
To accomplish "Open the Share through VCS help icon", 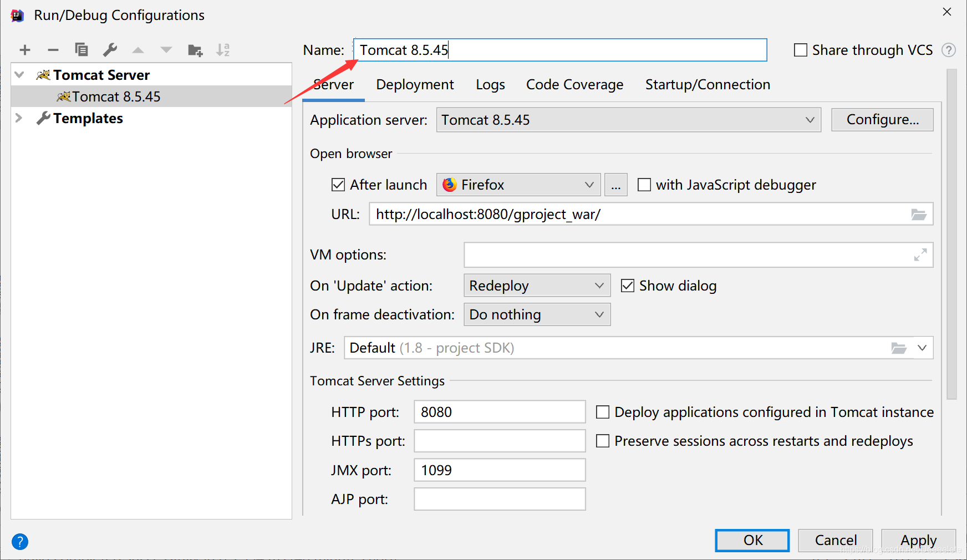I will click(949, 50).
